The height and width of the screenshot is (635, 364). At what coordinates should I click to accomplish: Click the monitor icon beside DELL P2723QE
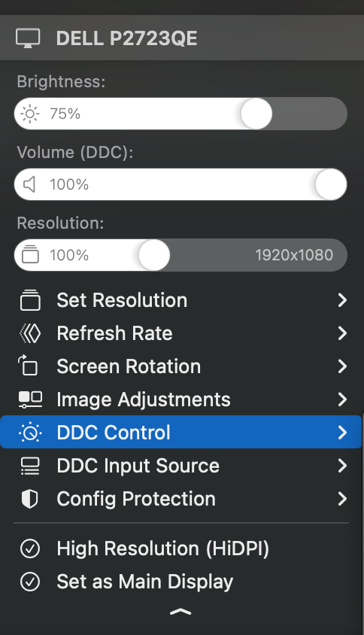coord(28,38)
